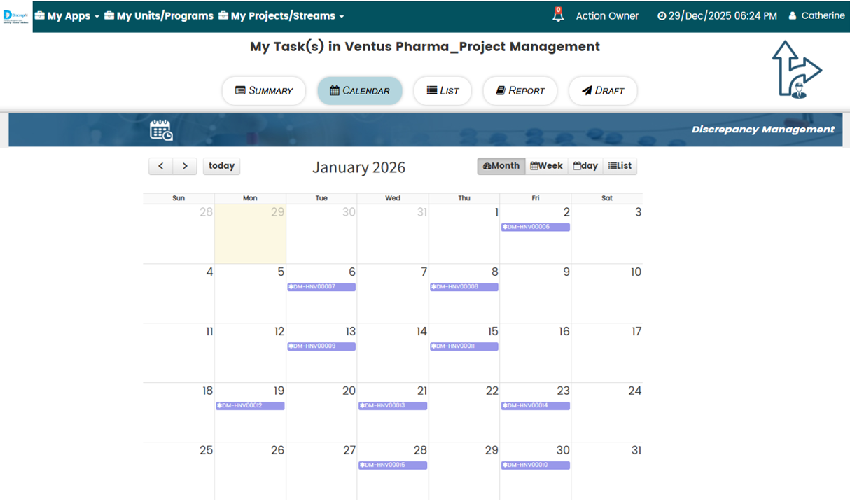Open the Report tab
850x504 pixels.
(x=520, y=90)
